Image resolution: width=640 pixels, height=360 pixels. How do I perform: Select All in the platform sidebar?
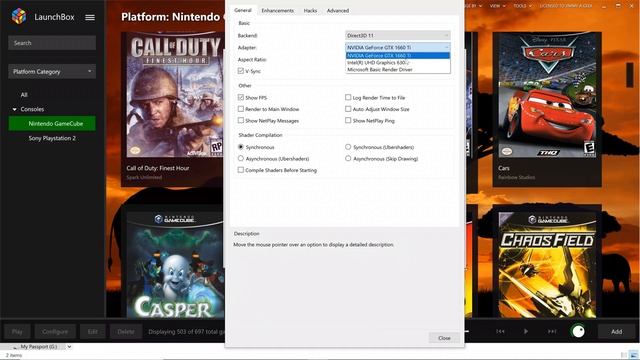click(x=24, y=95)
